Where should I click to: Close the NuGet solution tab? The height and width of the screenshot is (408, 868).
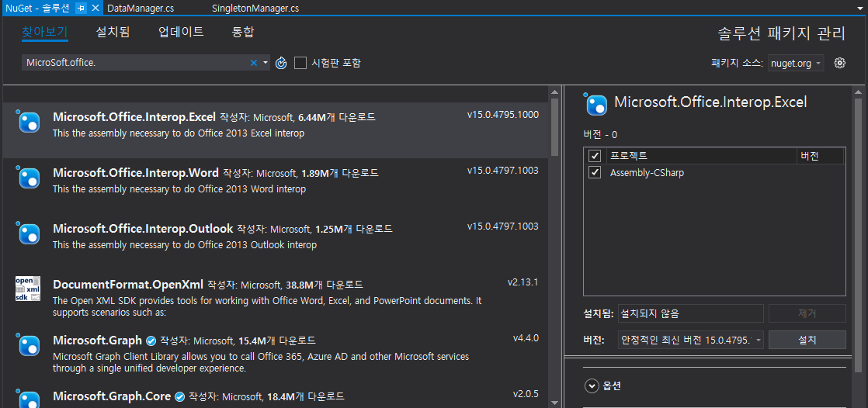coord(95,8)
